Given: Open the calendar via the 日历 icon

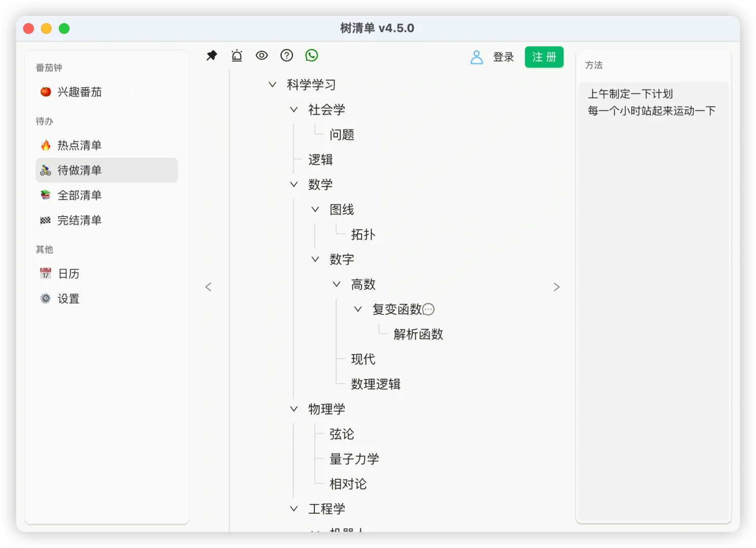Looking at the screenshot, I should click(45, 273).
